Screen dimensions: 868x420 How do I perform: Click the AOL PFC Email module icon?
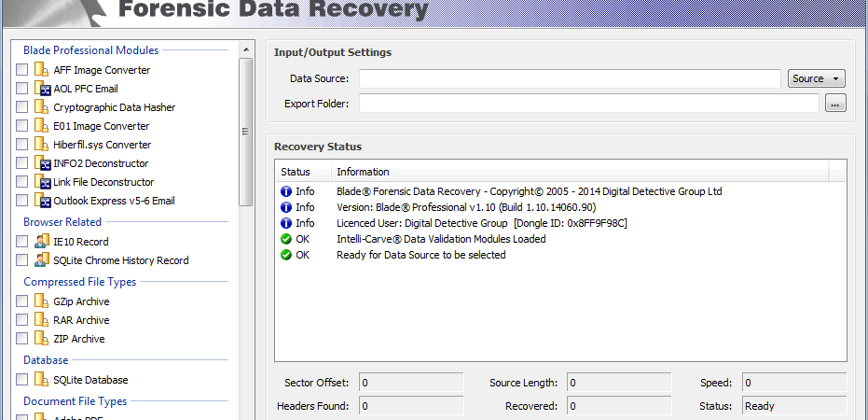point(42,89)
